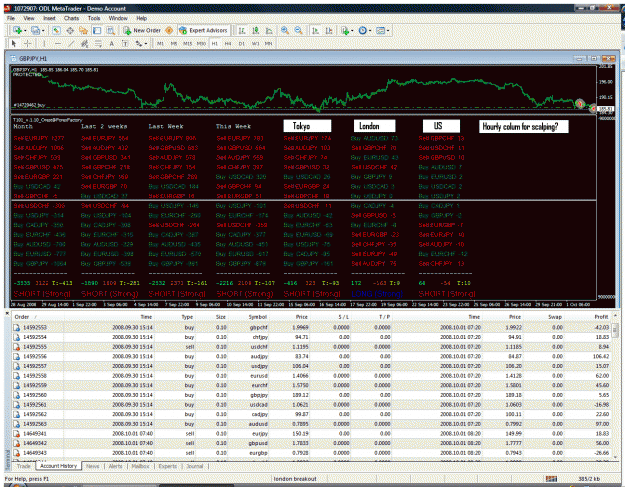
Task: Click the order icon of row 14592553
Action: [17, 328]
